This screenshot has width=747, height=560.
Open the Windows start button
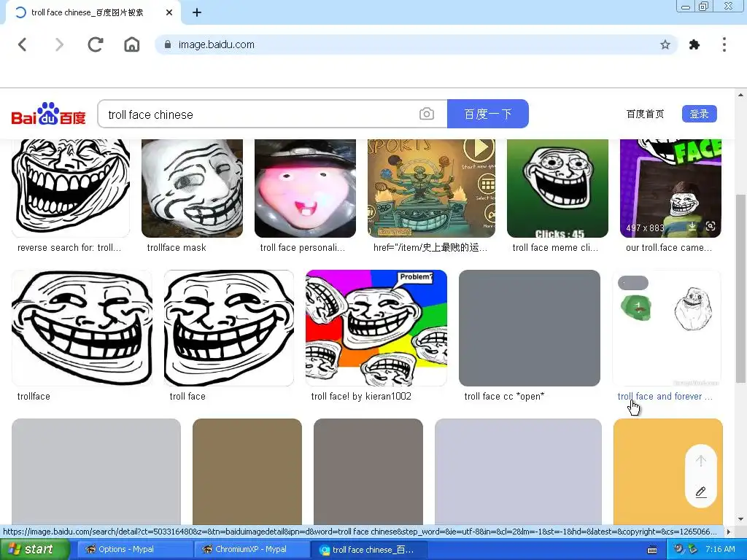tap(35, 550)
